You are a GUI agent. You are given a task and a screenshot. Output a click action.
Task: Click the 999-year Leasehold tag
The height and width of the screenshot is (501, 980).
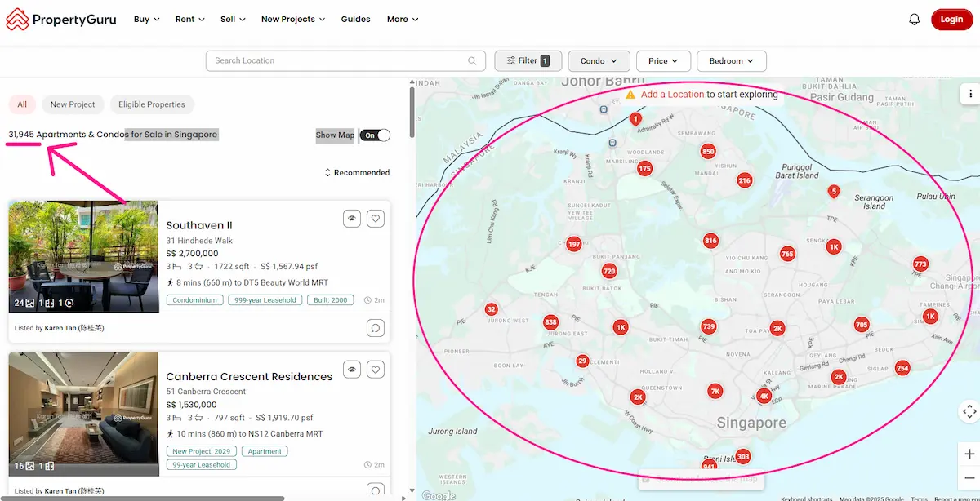265,300
